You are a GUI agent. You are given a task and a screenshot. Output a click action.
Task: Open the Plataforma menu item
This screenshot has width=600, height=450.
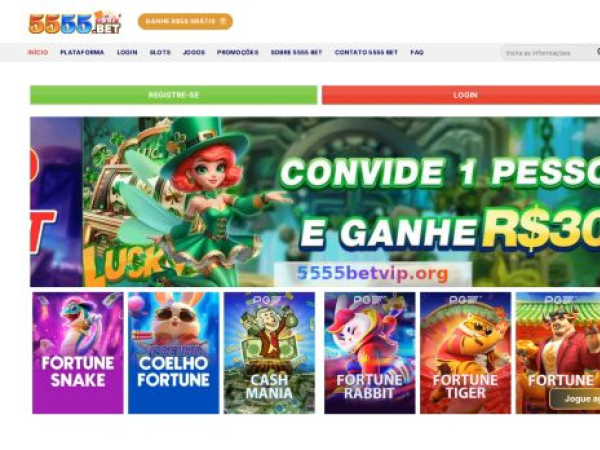[82, 52]
